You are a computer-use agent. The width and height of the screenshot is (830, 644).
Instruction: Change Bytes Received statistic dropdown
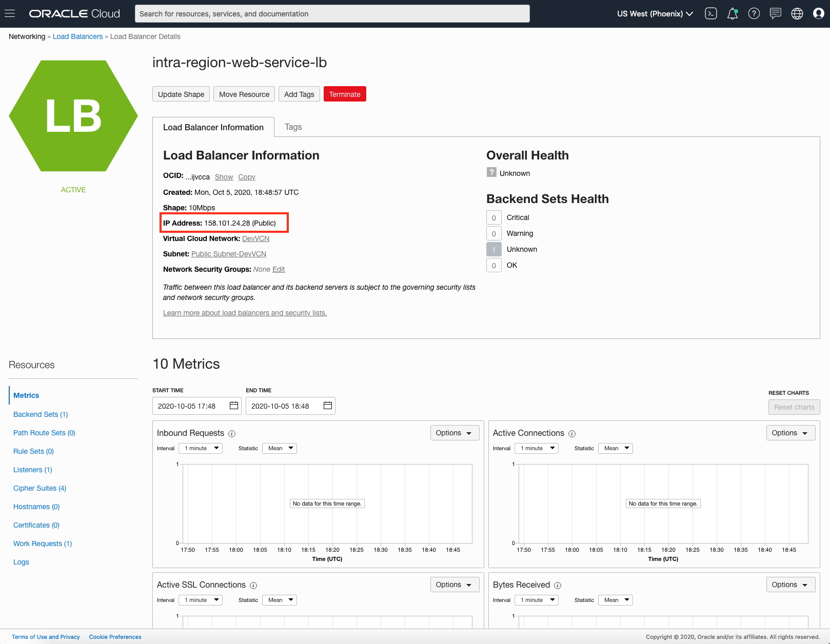tap(616, 600)
